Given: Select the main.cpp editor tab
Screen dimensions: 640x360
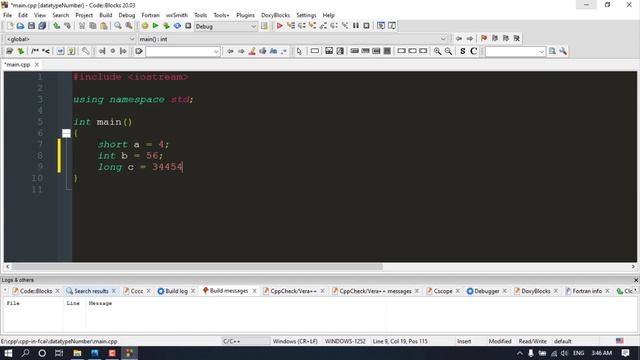Looking at the screenshot, I should coord(17,64).
